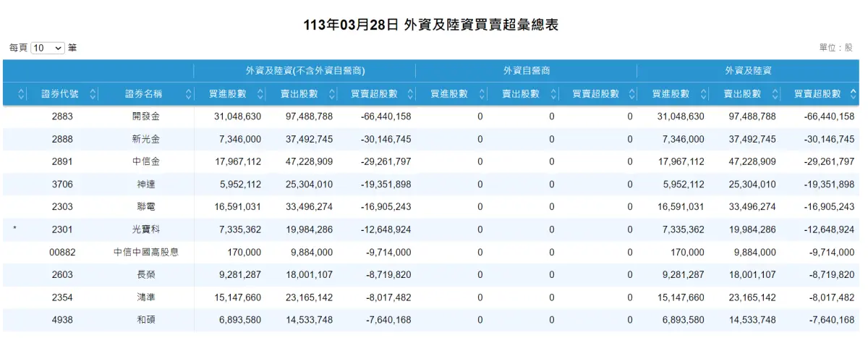Click 9,884,000 in the 不含外資自營商 group

point(312,253)
